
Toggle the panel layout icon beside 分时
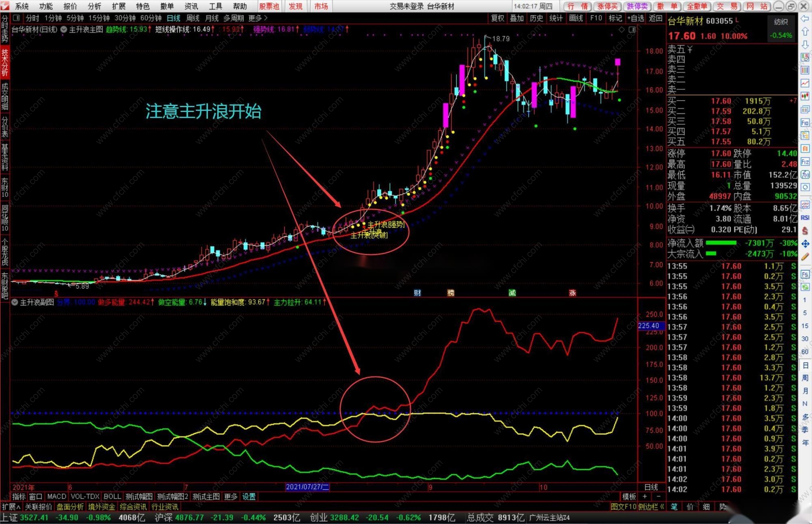16,18
